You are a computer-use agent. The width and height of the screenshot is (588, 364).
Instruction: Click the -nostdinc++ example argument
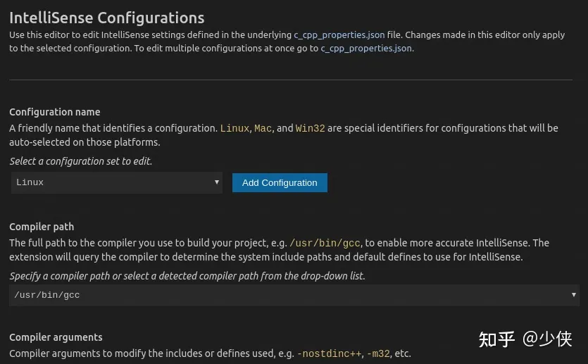329,353
